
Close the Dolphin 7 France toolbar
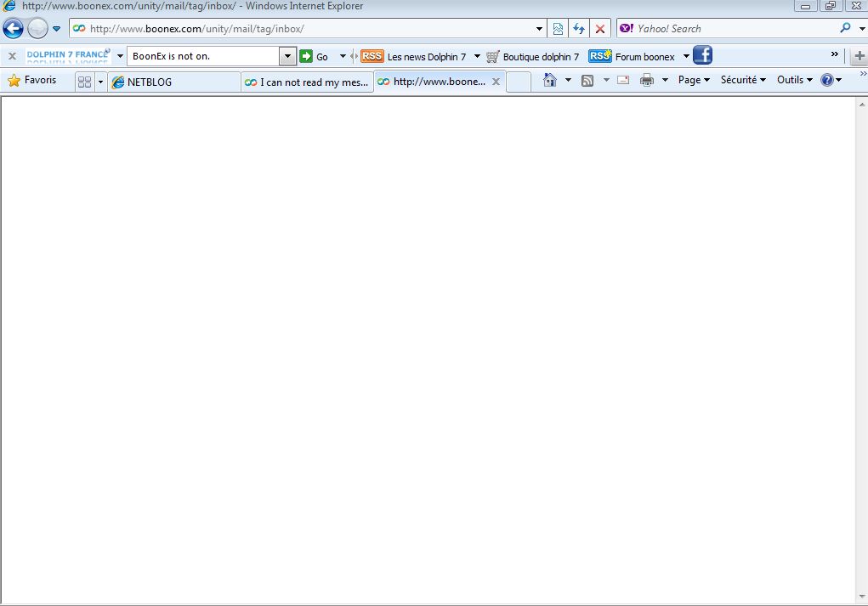(x=12, y=56)
